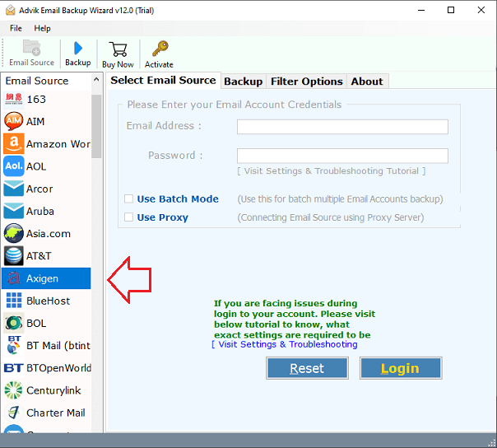The image size is (497, 448).
Task: Choose the Charter Mail icon
Action: point(14,413)
